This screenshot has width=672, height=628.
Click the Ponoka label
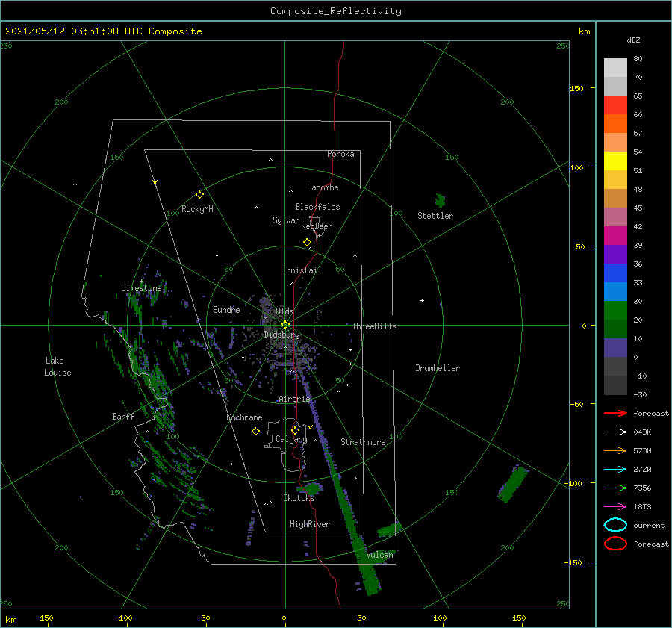(x=340, y=154)
